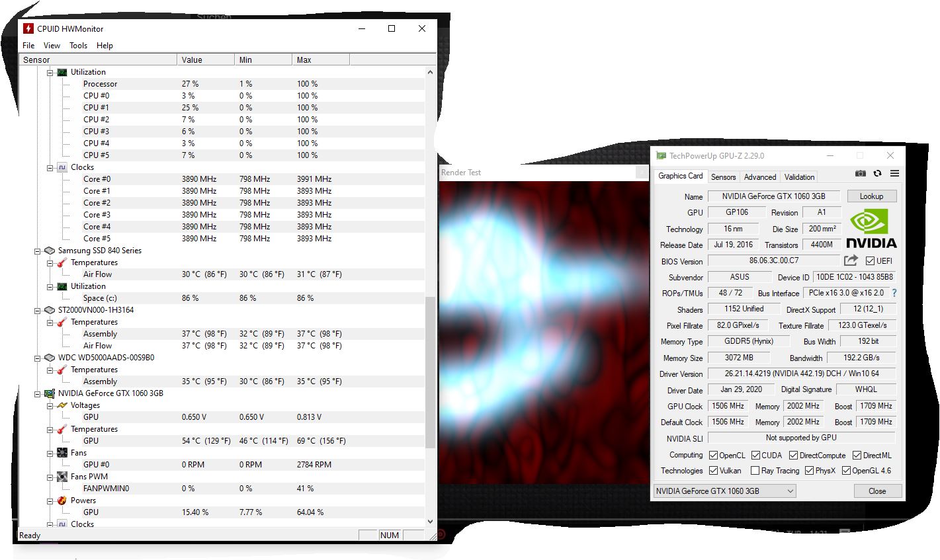Collapse the WDC WD5000AADS-00S9B0 node
940x560 pixels.
click(38, 358)
